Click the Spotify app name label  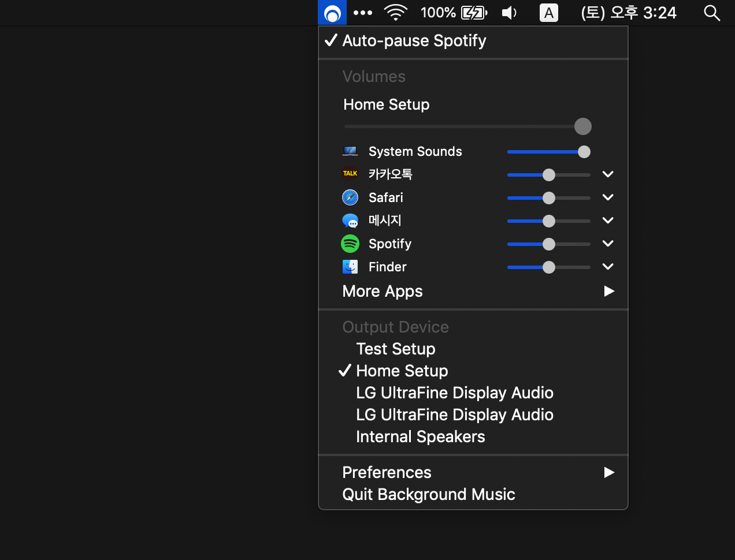[390, 244]
